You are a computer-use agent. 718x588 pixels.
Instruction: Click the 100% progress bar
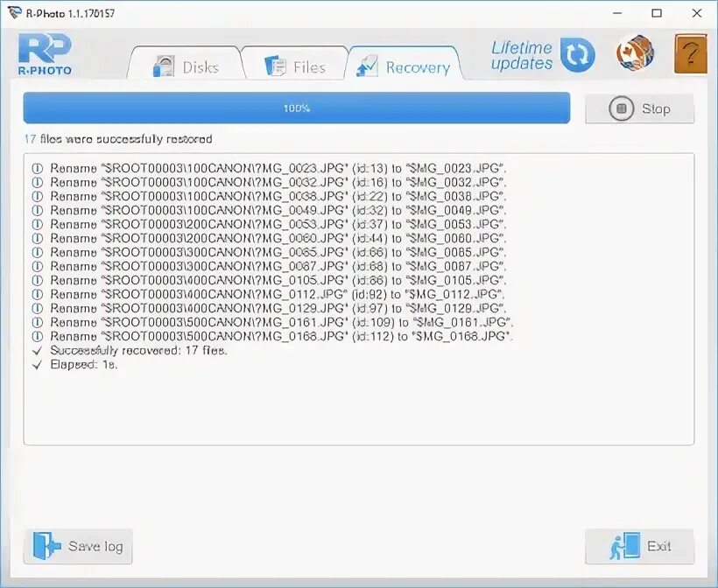click(x=297, y=108)
